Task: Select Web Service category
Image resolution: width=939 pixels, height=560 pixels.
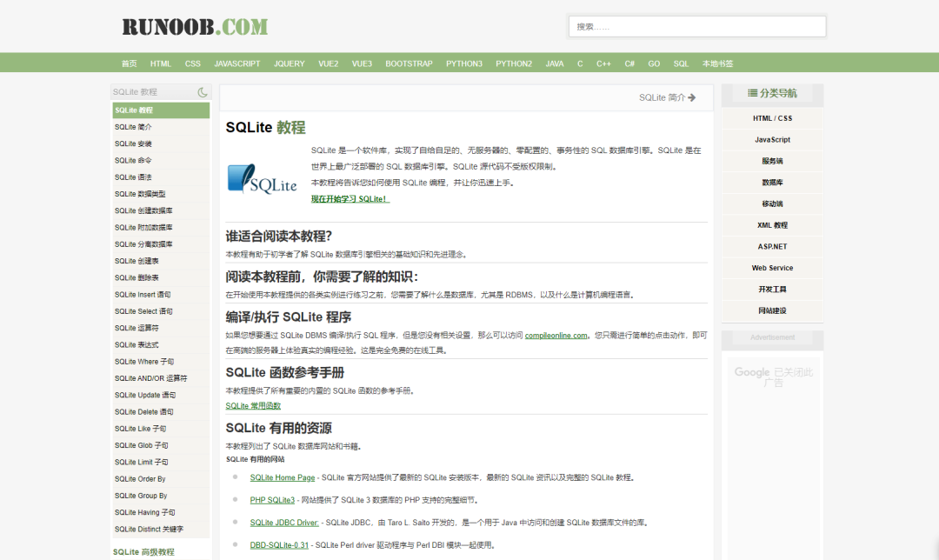Action: tap(773, 269)
